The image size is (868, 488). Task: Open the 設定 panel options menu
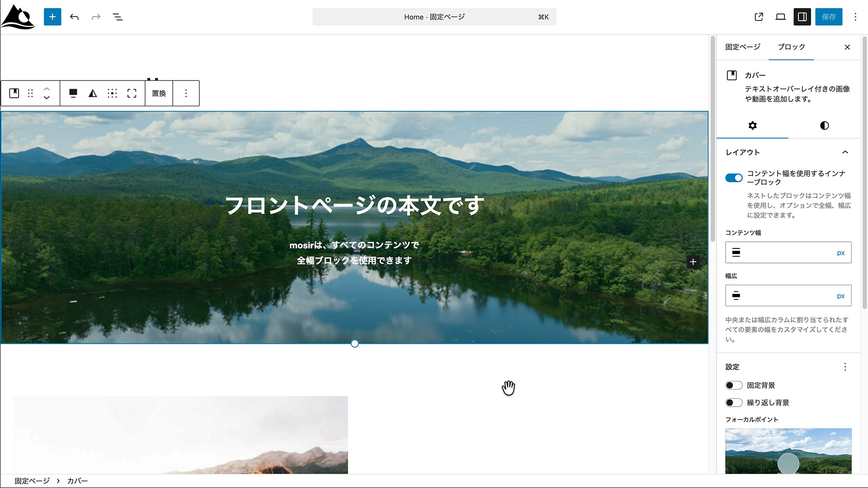click(845, 367)
